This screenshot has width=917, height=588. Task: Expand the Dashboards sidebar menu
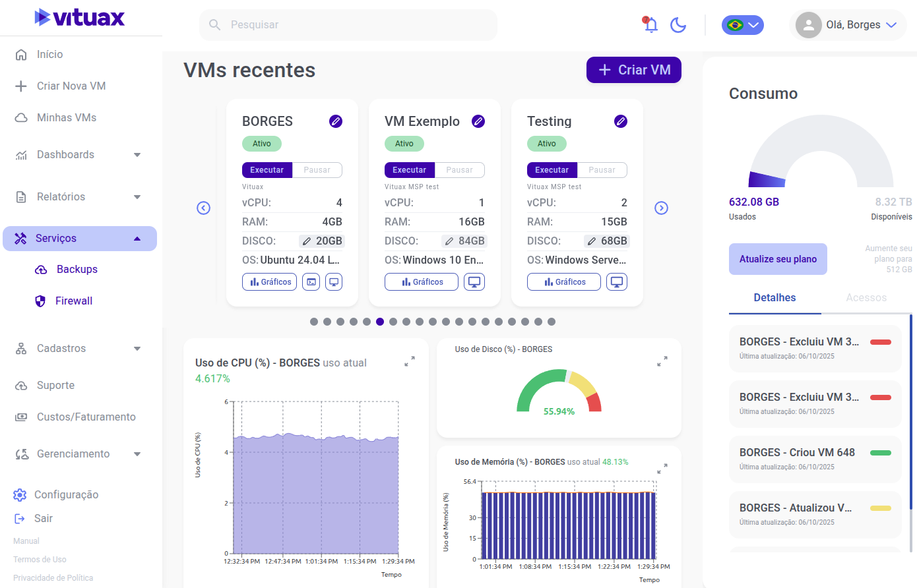point(137,155)
